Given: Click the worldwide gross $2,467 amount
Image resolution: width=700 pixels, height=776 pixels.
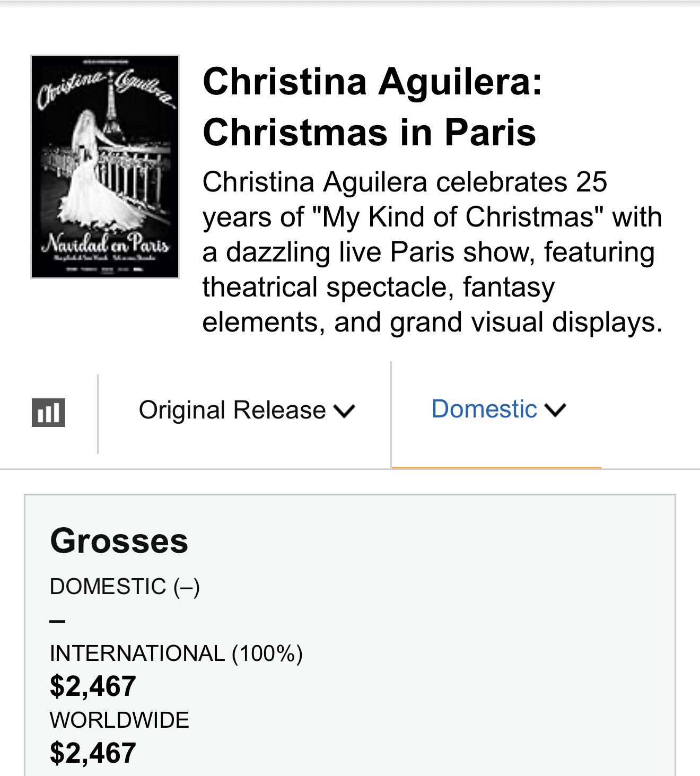Looking at the screenshot, I should [93, 753].
